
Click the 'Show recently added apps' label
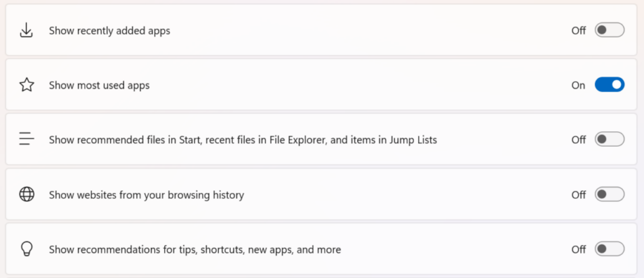[109, 31]
